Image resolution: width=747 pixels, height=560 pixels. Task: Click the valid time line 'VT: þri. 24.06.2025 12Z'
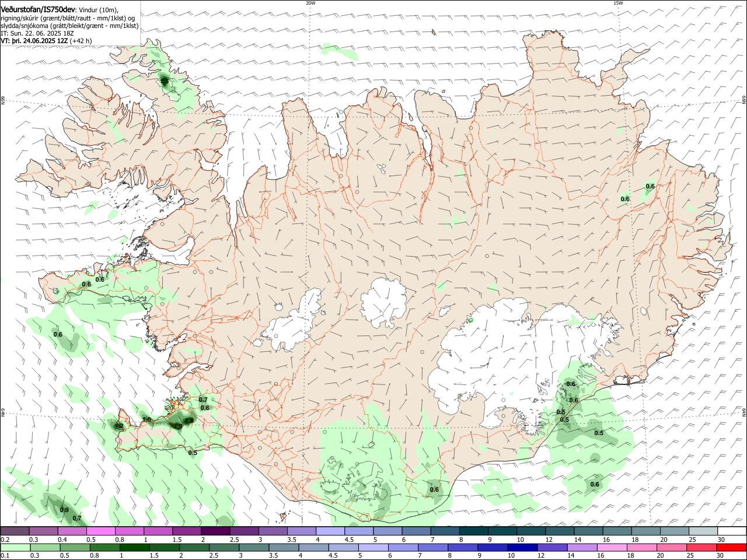point(34,41)
